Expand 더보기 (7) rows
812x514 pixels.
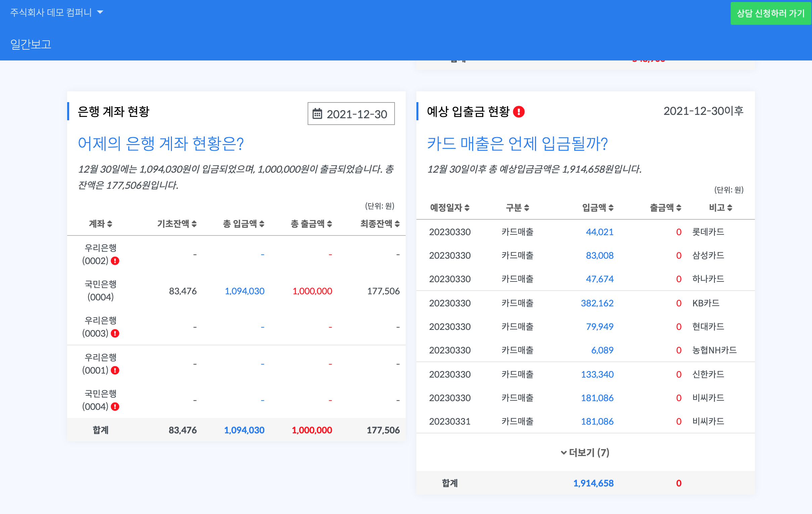(x=585, y=452)
